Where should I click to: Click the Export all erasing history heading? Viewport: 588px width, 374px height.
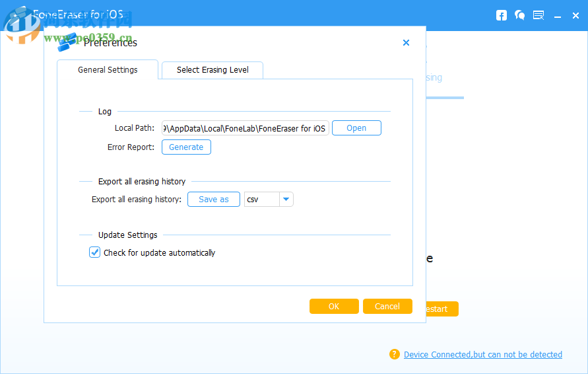pyautogui.click(x=142, y=182)
